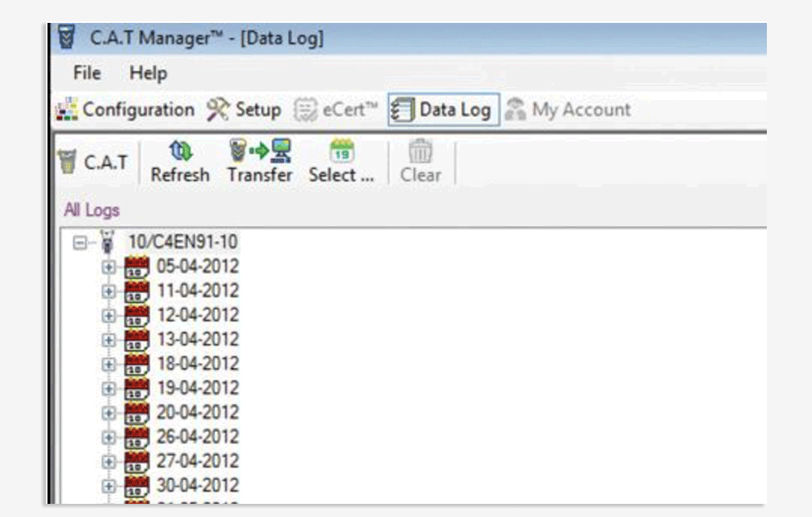
Task: Click the eCert certificate icon
Action: [x=306, y=110]
